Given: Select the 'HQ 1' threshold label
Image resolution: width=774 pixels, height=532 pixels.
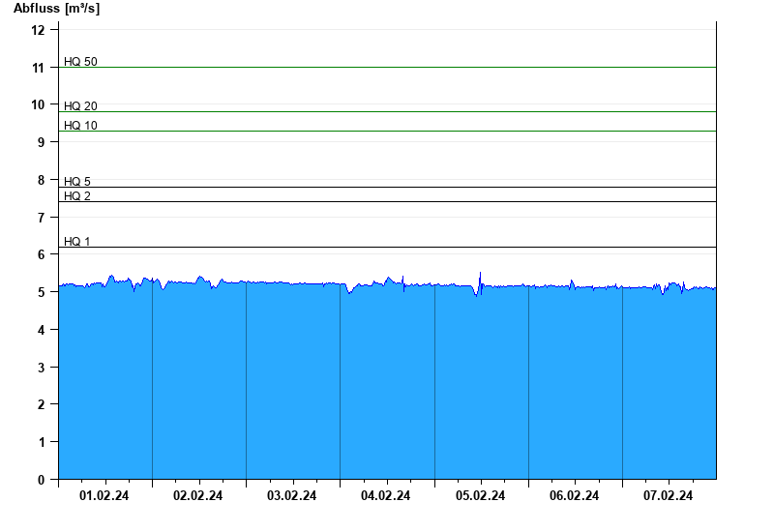Looking at the screenshot, I should [x=77, y=241].
